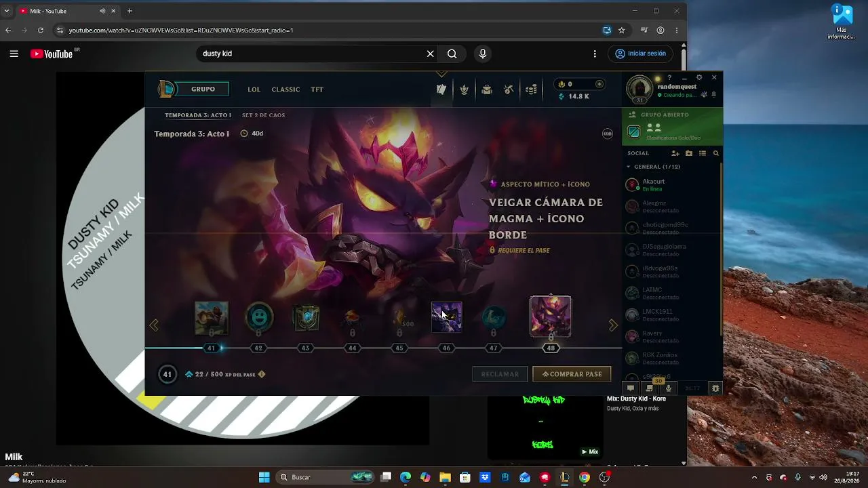Go to next pass rewards with right arrow
Image resolution: width=868 pixels, height=488 pixels.
[613, 325]
